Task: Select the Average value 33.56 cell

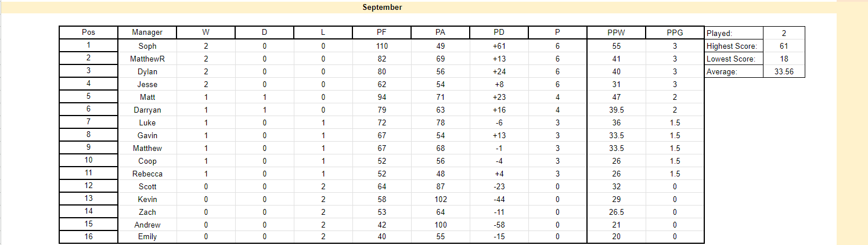Action: point(784,71)
